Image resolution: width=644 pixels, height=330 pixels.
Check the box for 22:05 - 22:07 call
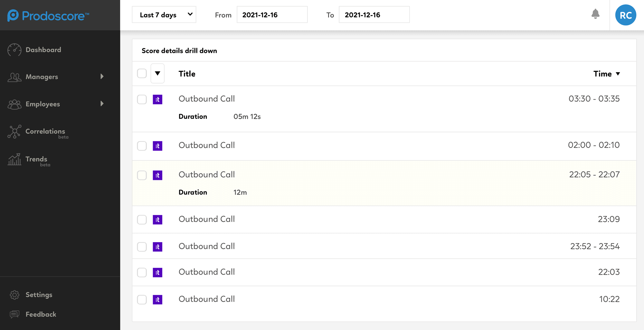click(x=142, y=175)
